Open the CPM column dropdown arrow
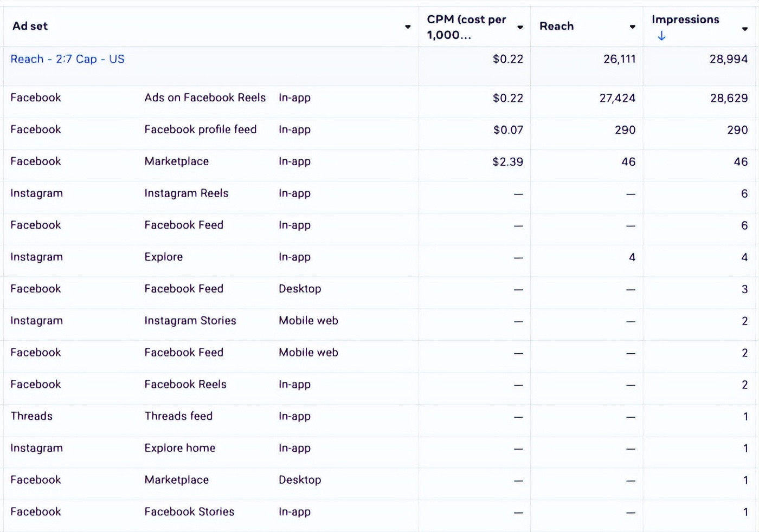 point(520,27)
